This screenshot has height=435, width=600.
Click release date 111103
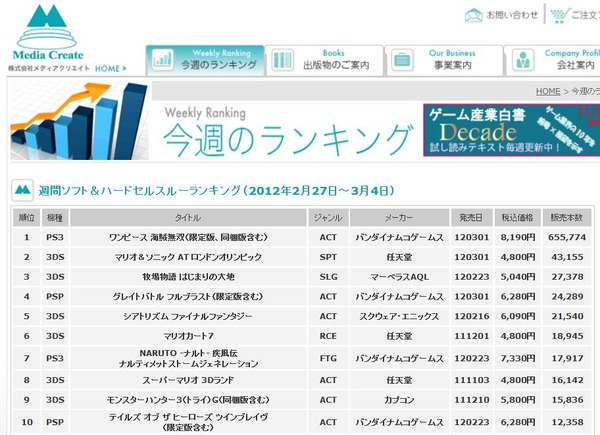[x=471, y=380]
